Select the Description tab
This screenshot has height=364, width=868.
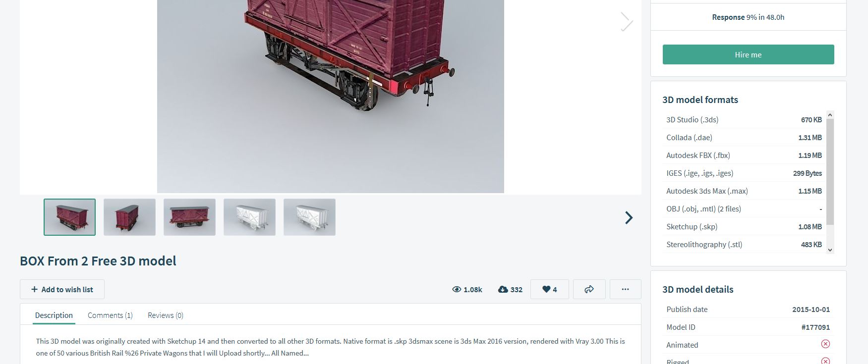[x=54, y=315]
